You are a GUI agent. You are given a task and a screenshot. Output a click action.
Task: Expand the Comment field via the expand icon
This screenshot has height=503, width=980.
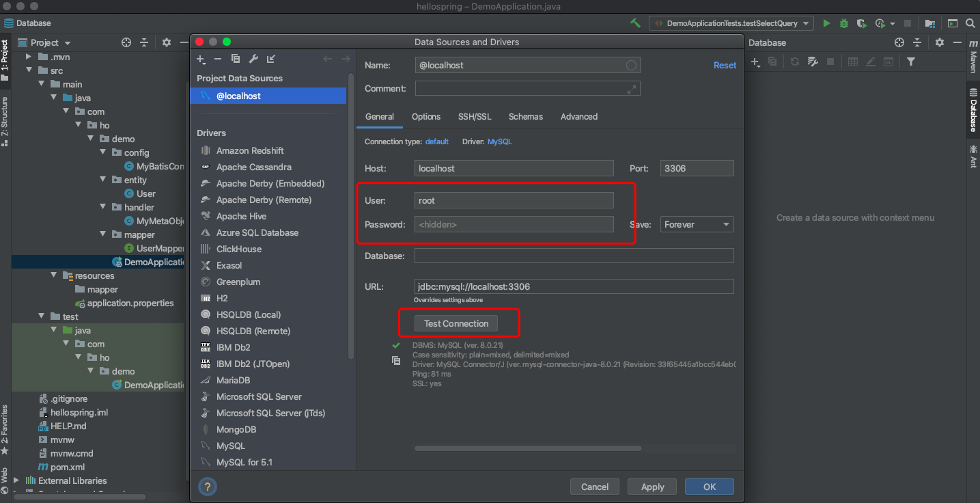pos(632,89)
